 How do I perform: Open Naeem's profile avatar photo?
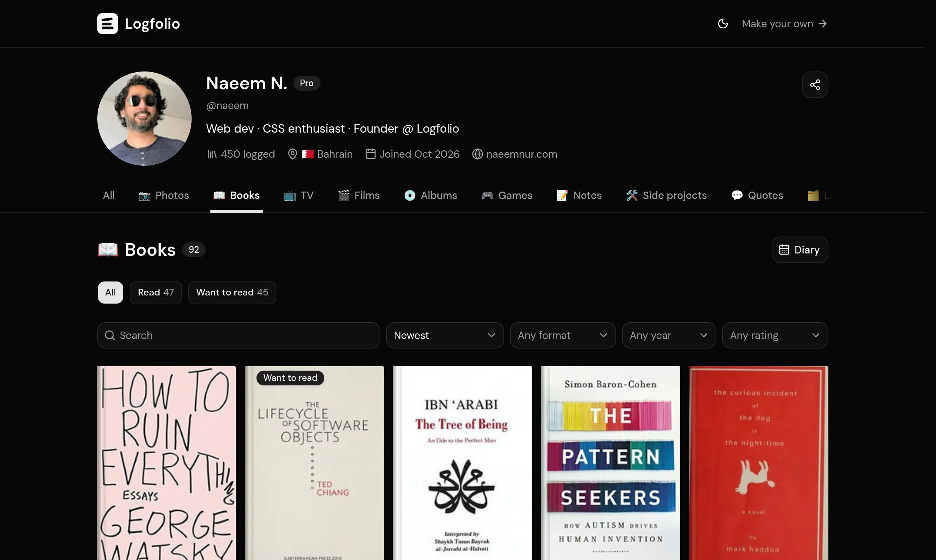point(144,119)
